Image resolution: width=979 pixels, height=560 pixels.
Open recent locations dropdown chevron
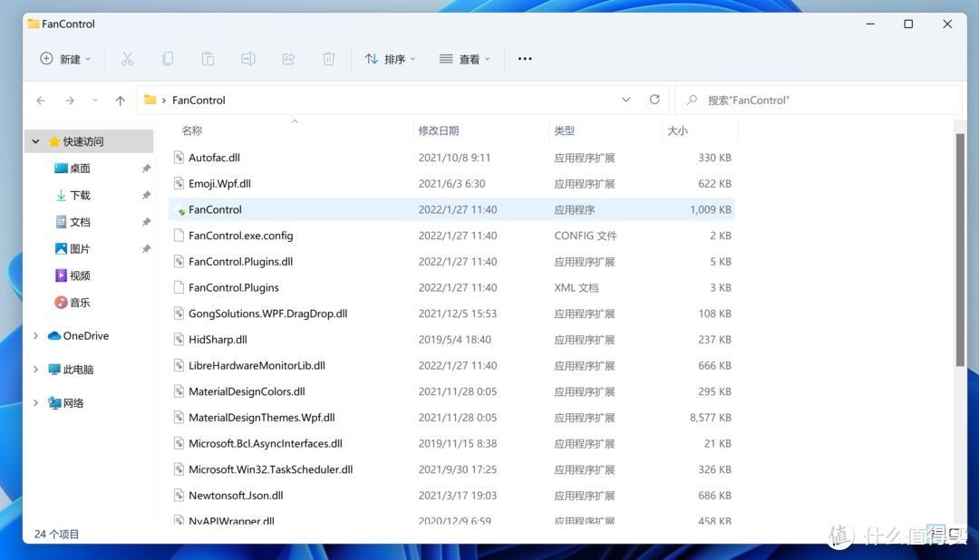(x=95, y=100)
